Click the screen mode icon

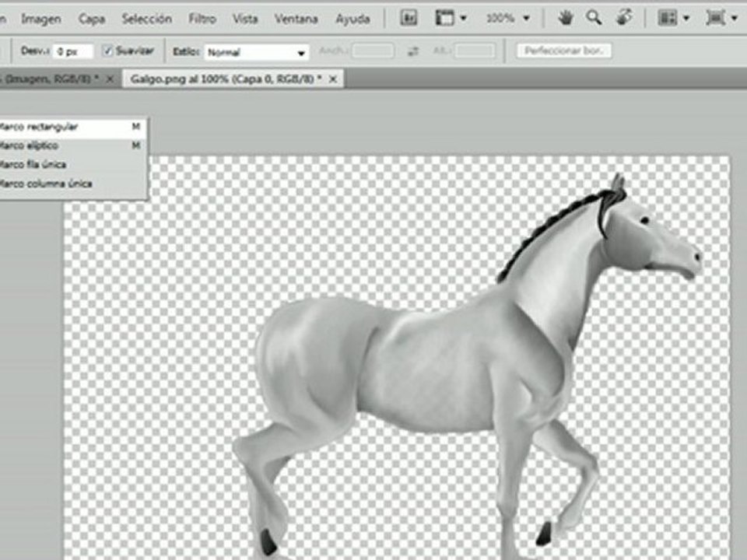(716, 18)
